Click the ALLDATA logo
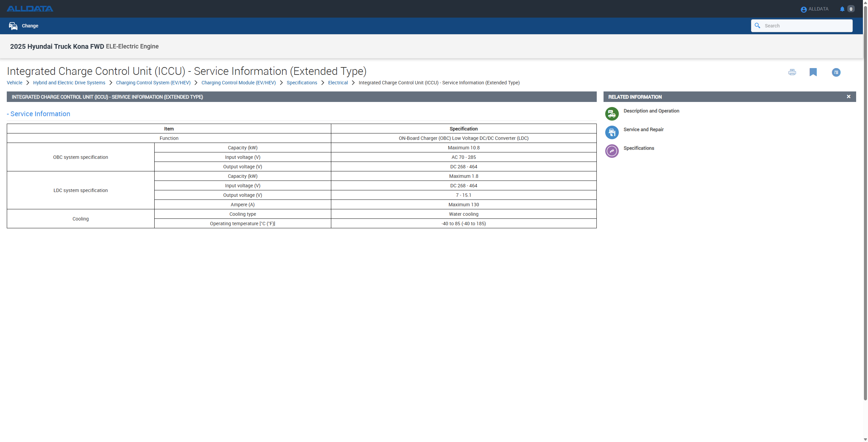Image resolution: width=868 pixels, height=442 pixels. [30, 9]
